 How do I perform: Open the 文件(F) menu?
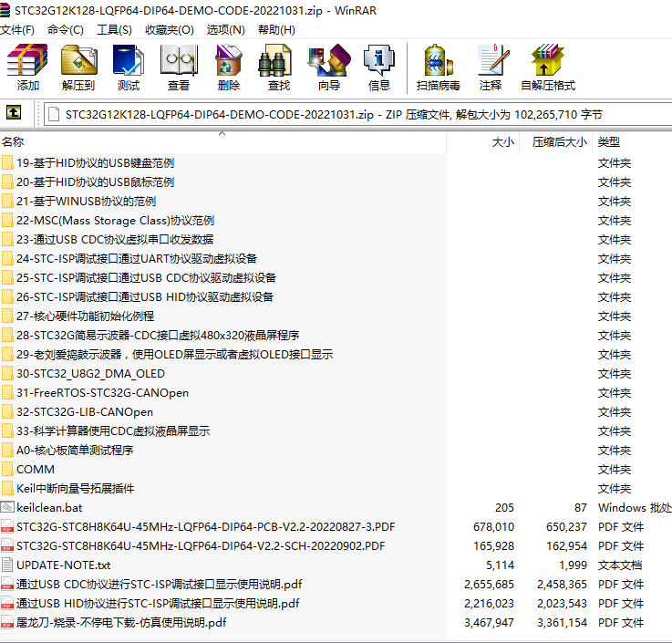click(17, 30)
